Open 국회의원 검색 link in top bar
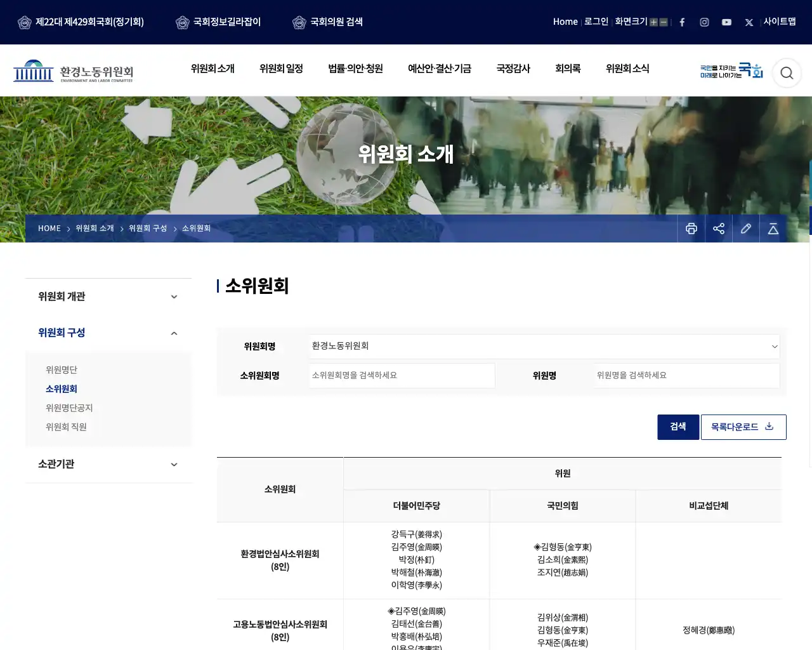The width and height of the screenshot is (812, 650). [328, 22]
